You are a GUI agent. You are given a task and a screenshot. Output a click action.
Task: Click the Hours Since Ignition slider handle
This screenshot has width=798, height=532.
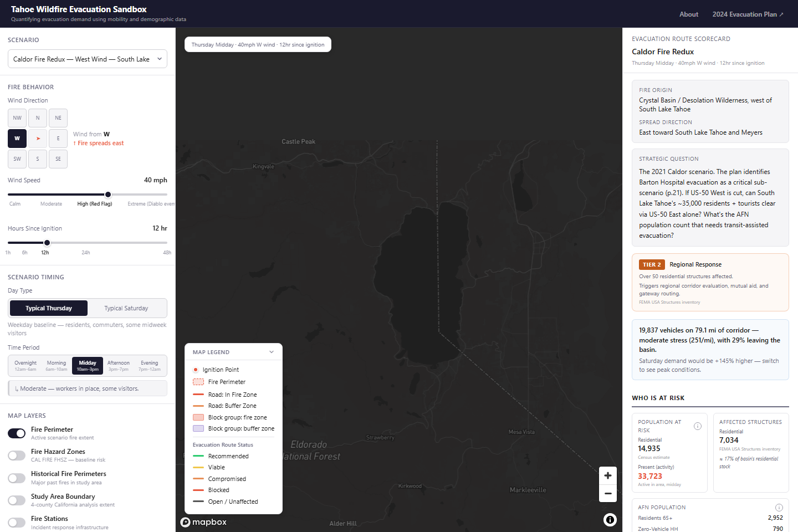click(x=47, y=243)
